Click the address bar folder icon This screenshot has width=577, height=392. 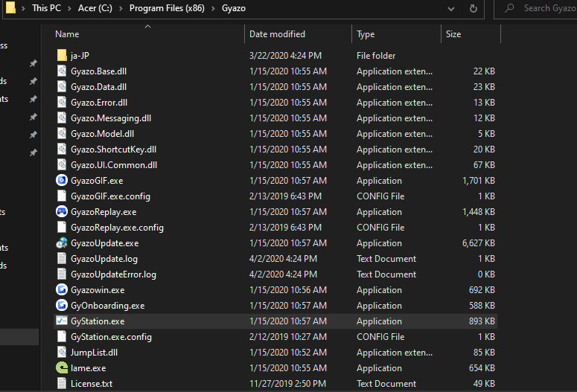pos(11,7)
